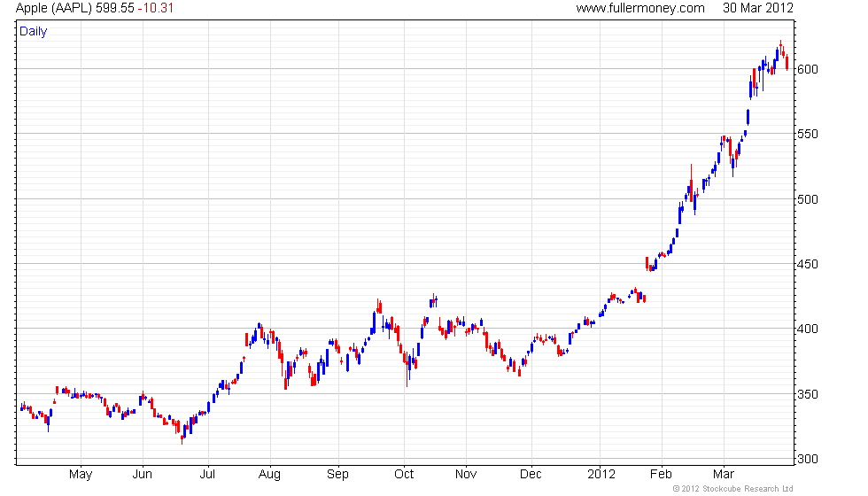Click the May label on time axis
This screenshot has height=496, width=868.
click(x=81, y=475)
